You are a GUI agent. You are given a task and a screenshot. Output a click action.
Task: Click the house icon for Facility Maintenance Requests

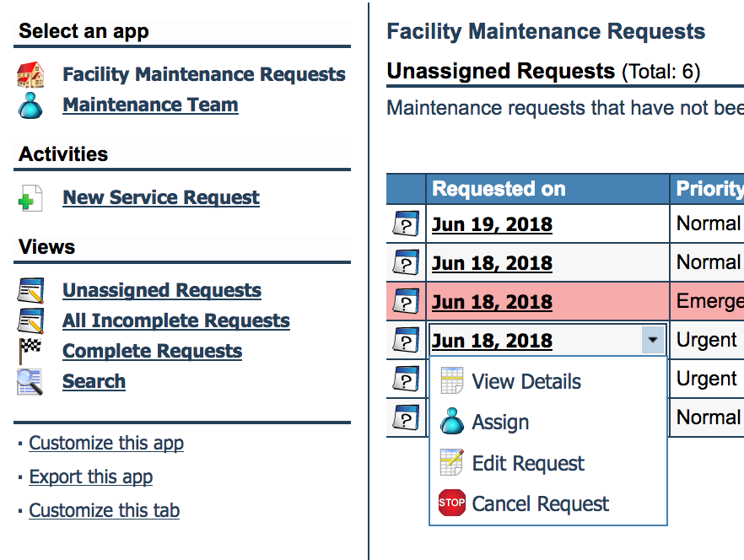[31, 75]
